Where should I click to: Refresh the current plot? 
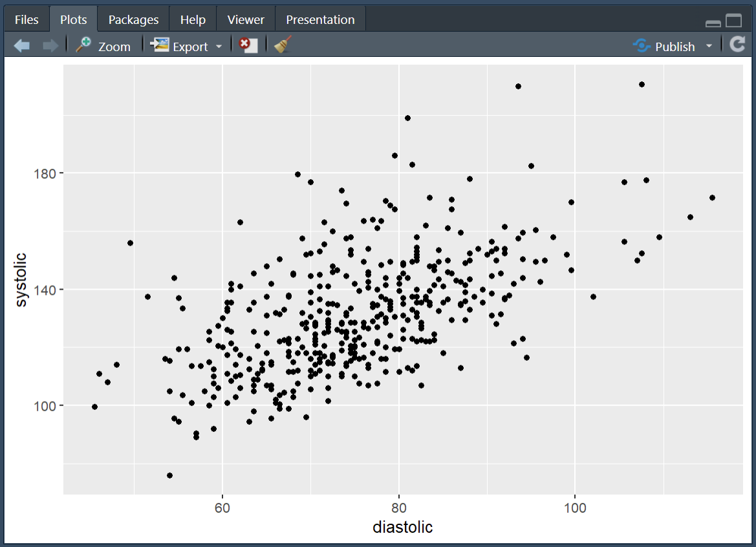pos(737,45)
